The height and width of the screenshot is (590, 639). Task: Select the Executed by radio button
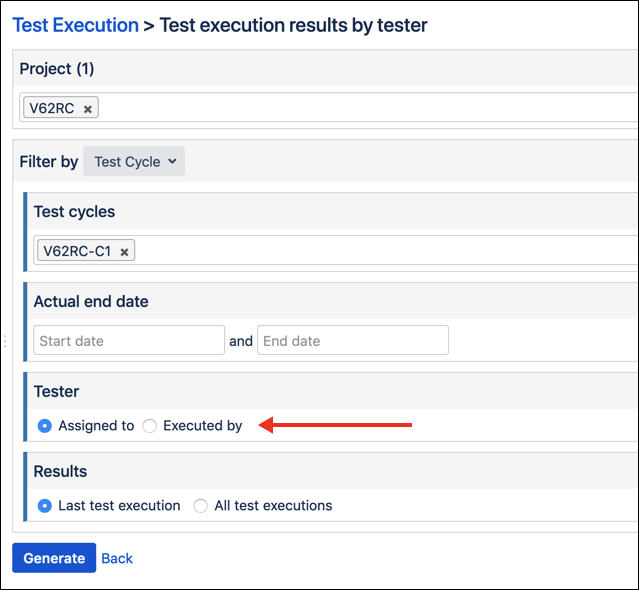150,426
